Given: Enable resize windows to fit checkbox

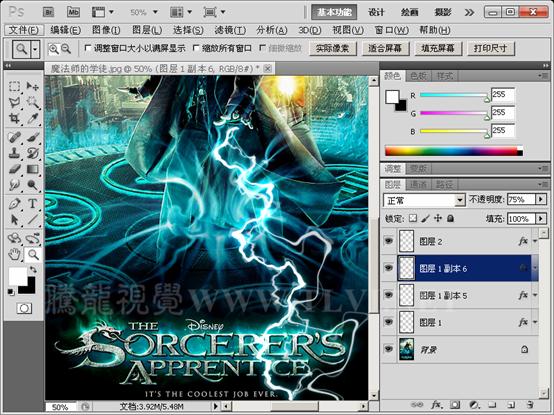Looking at the screenshot, I should tap(88, 48).
